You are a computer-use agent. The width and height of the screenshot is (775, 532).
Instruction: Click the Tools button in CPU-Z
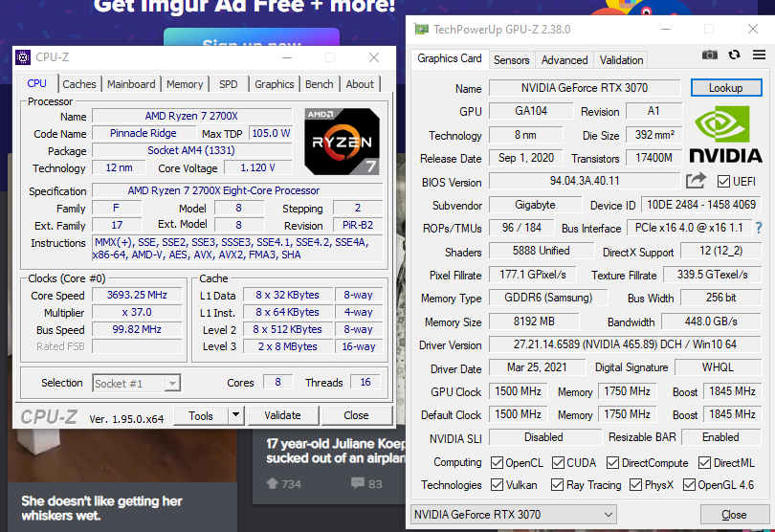pos(201,415)
